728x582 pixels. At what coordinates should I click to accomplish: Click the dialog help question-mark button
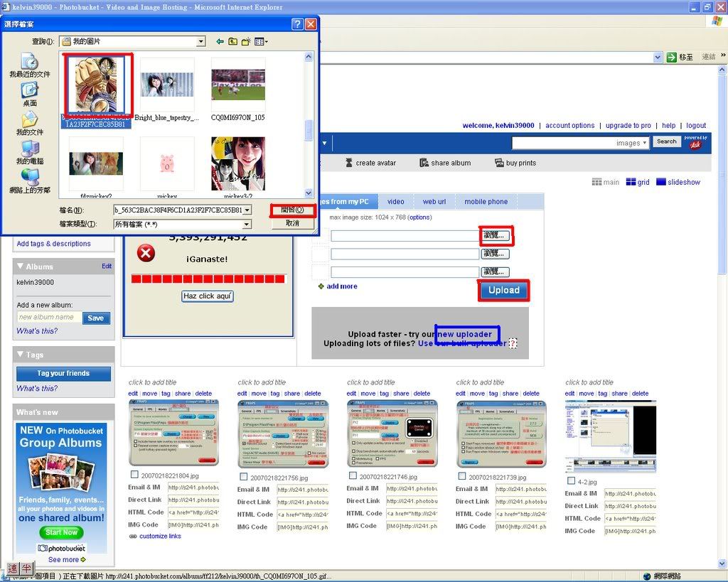click(297, 24)
